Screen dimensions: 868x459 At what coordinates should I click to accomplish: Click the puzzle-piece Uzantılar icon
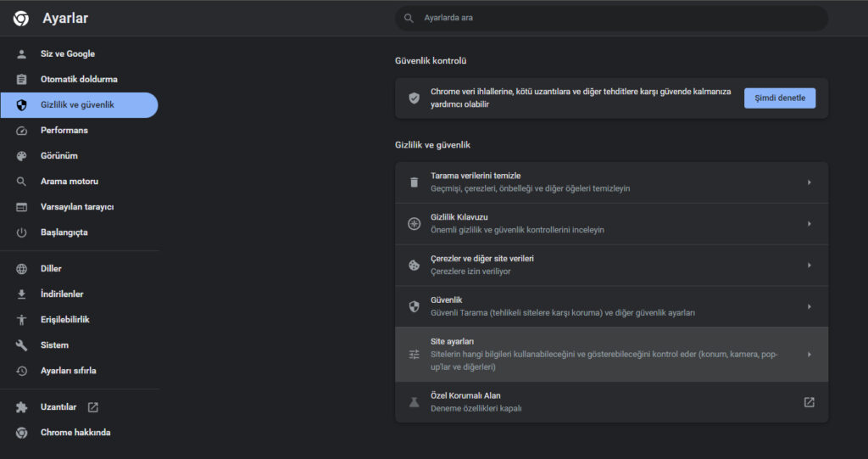[x=21, y=407]
